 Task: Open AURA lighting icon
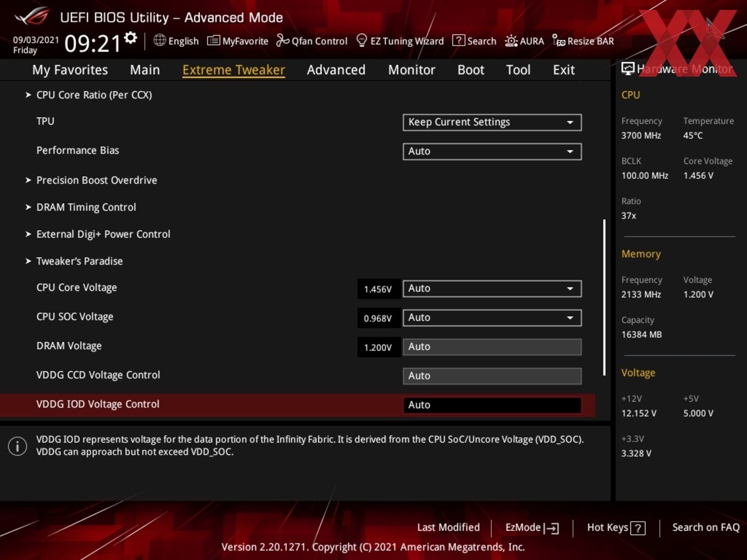[511, 41]
